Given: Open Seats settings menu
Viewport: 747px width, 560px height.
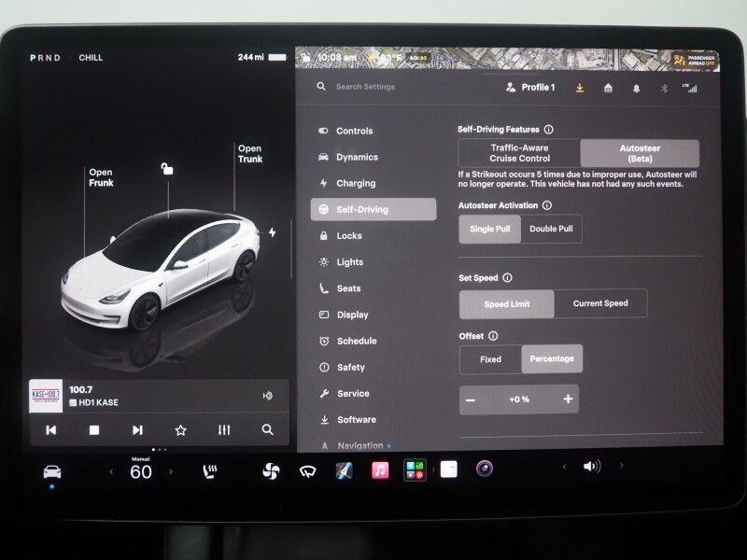Looking at the screenshot, I should pos(373,288).
